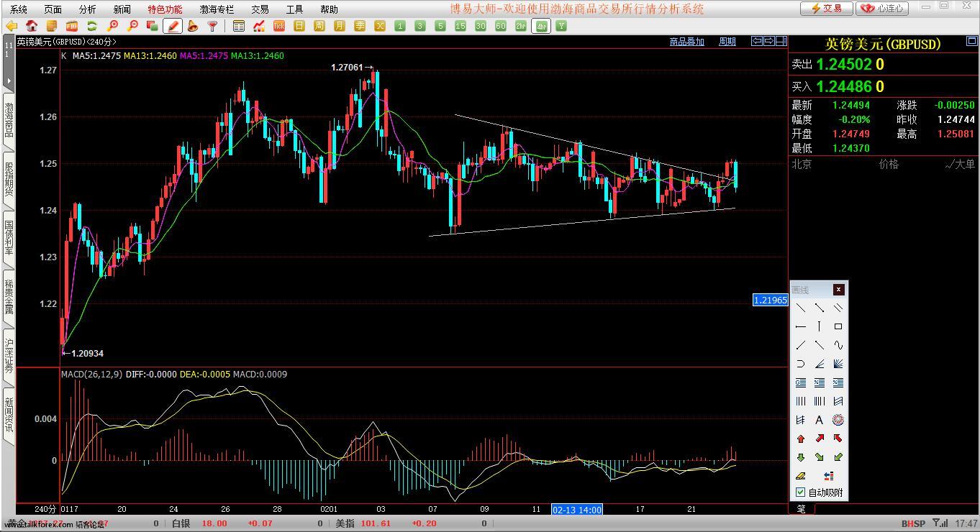Image resolution: width=980 pixels, height=532 pixels.
Task: Click the signal strength icon in status bar
Action: tap(939, 523)
